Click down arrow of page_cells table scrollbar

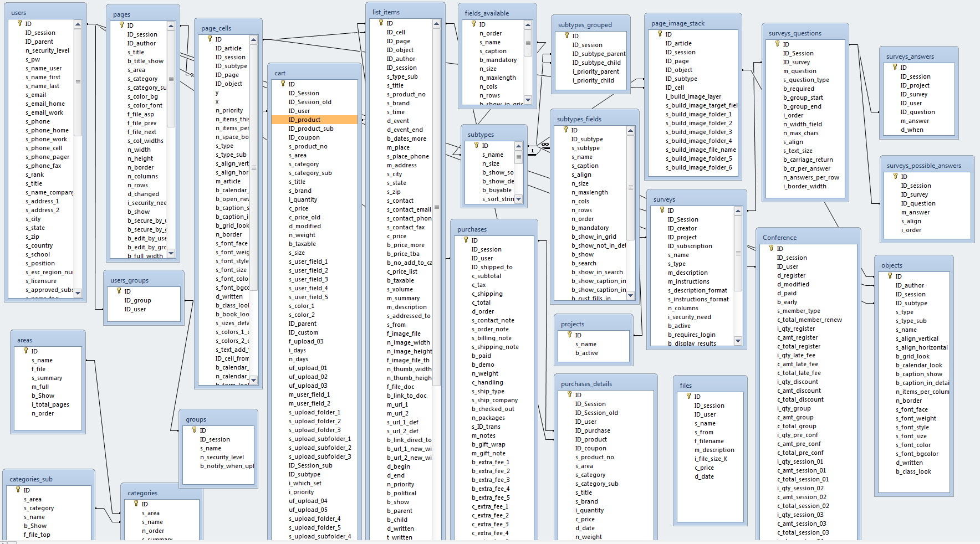click(253, 379)
